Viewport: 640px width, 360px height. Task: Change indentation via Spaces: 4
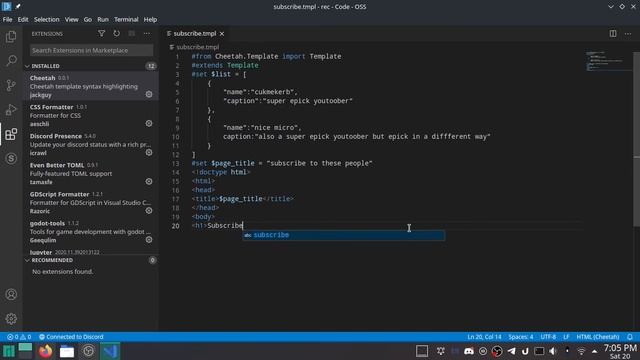point(520,337)
